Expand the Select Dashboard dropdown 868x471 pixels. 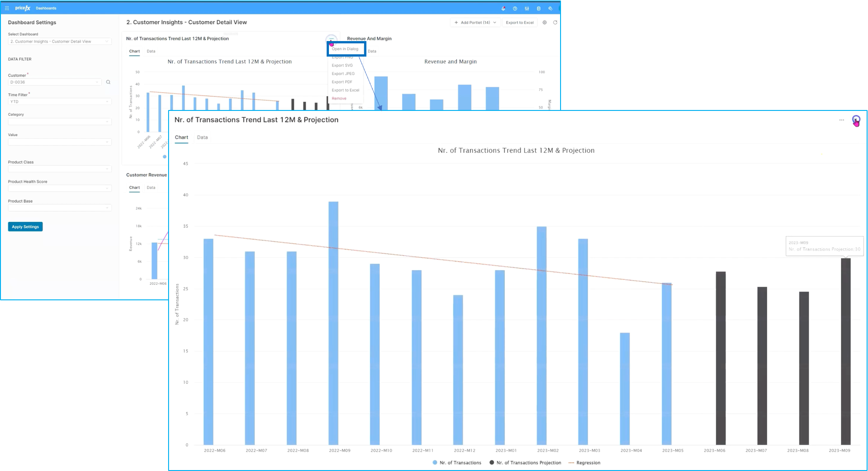(59, 42)
